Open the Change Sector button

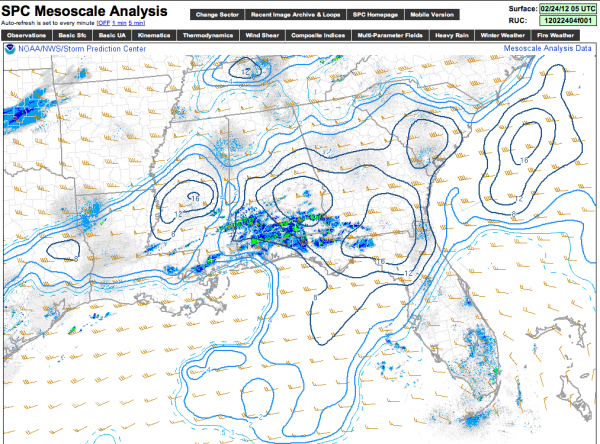pos(217,15)
